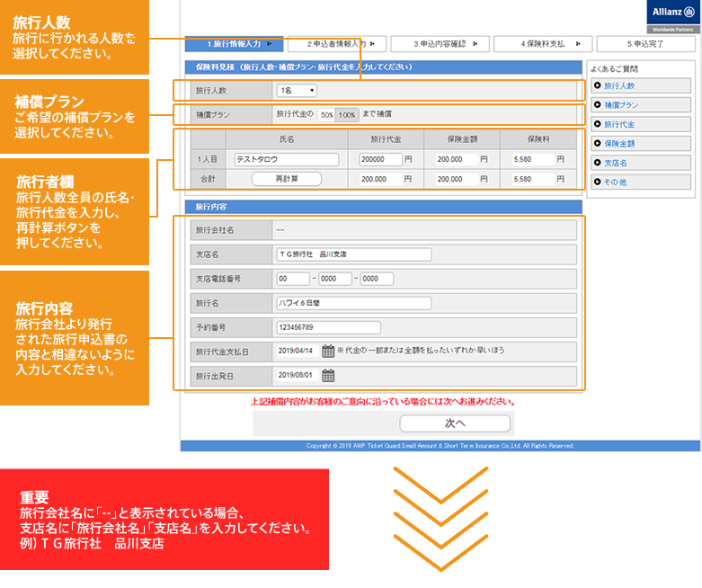Click the 氏名 name input field
The image size is (702, 588).
click(x=286, y=159)
